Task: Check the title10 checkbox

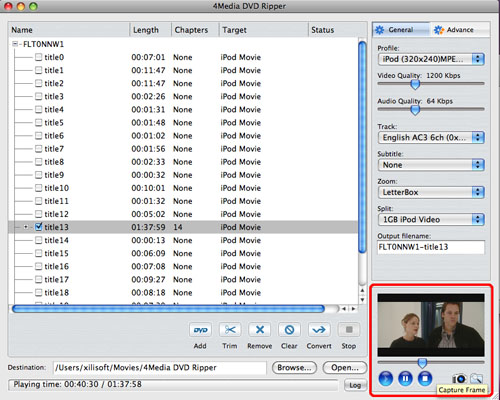Action: pyautogui.click(x=39, y=188)
